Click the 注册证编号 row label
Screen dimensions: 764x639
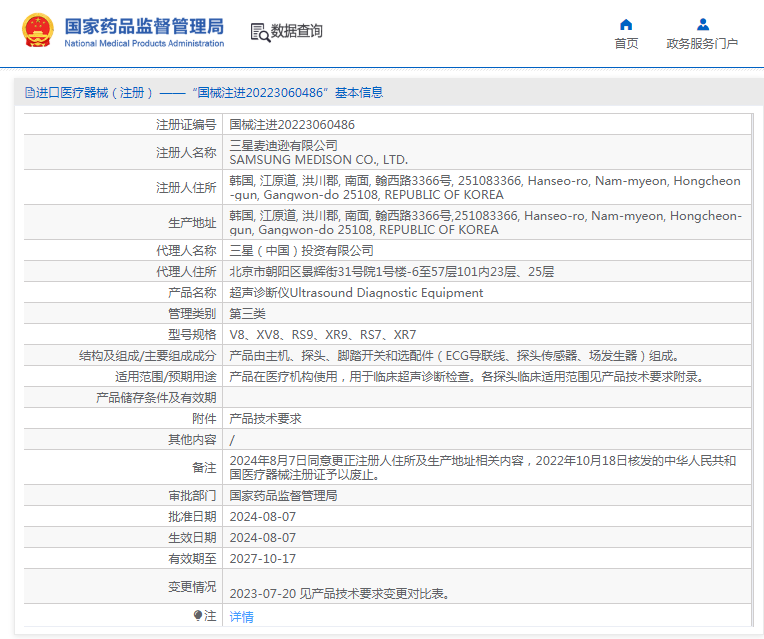[186, 125]
